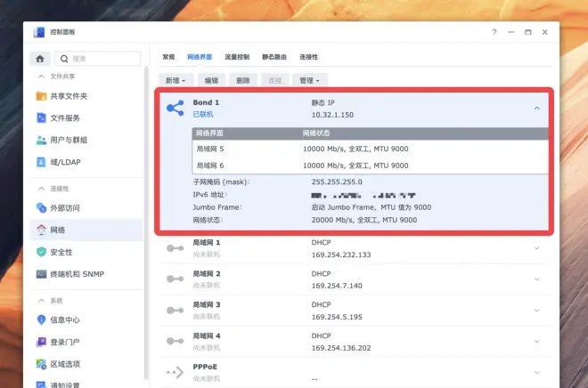Image resolution: width=588 pixels, height=388 pixels.
Task: Collapse the Bond 1 details chevron
Action: pyautogui.click(x=536, y=109)
